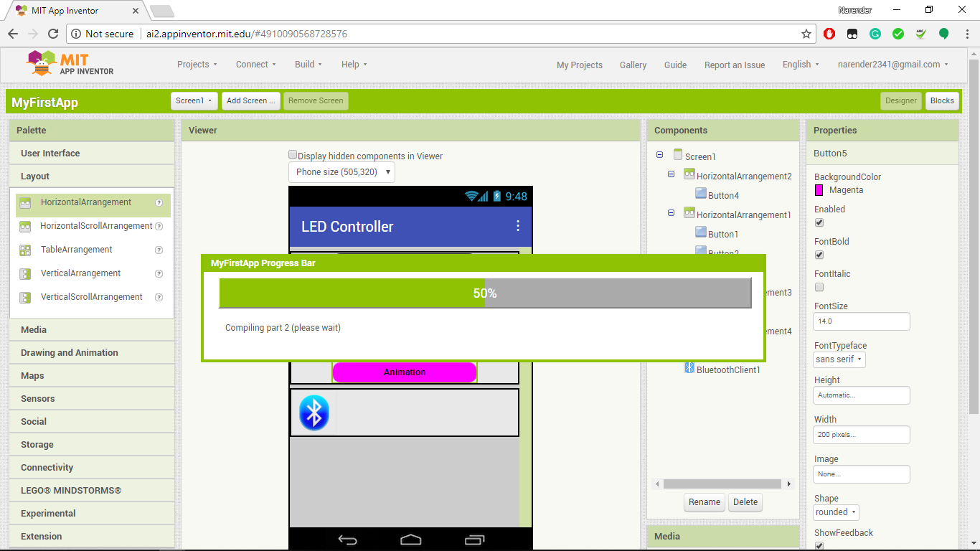Viewport: 980px width, 551px height.
Task: Click the Magenta BackgroundColor swatch
Action: pos(819,190)
